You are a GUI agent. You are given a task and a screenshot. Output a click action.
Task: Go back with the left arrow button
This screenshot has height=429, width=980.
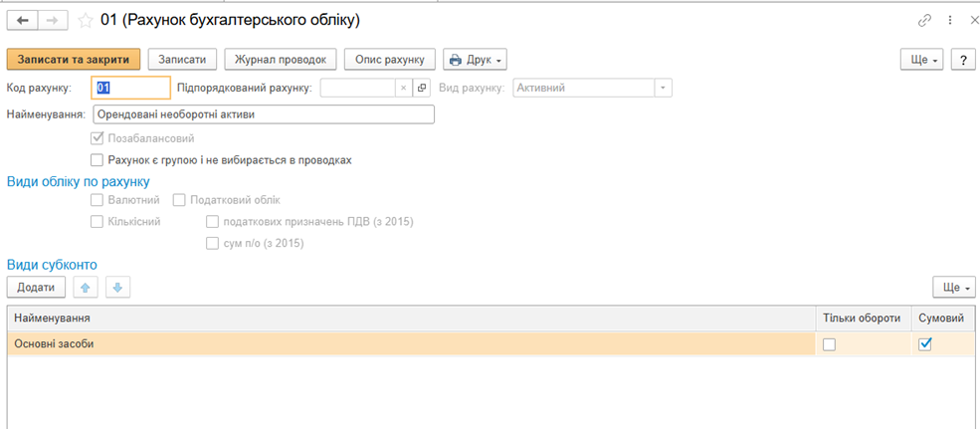[23, 21]
